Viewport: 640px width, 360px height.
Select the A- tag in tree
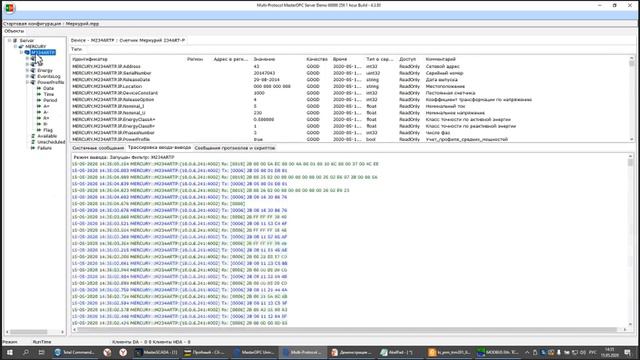tap(46, 112)
